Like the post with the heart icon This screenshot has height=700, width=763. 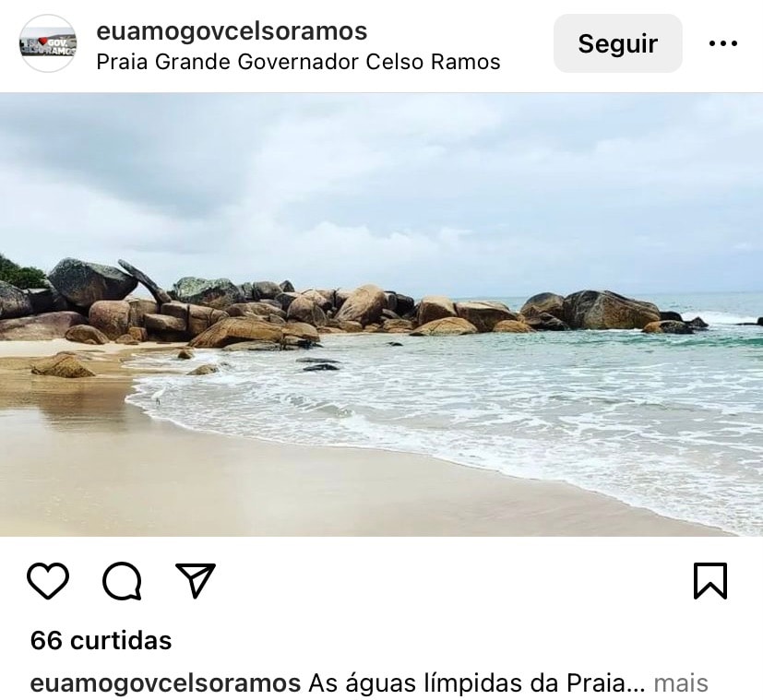point(48,580)
